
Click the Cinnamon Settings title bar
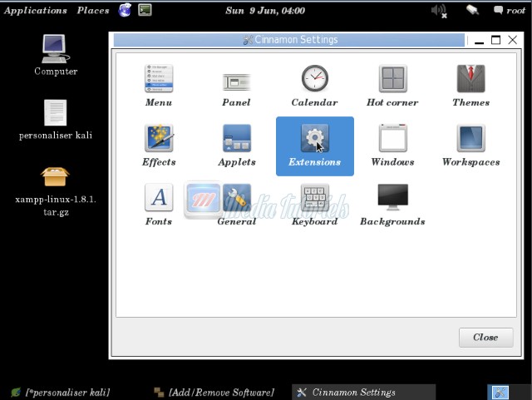click(x=289, y=40)
